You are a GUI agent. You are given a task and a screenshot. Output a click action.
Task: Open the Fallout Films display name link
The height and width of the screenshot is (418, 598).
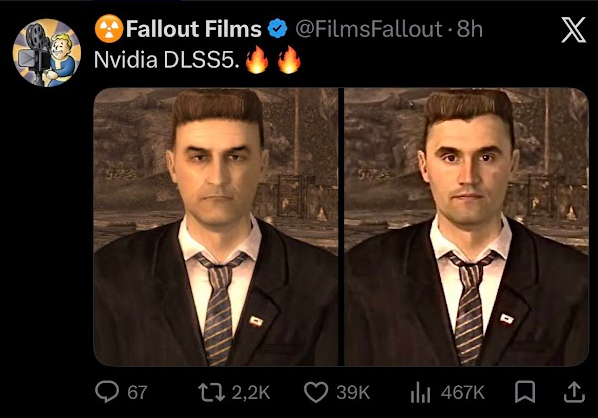(194, 29)
